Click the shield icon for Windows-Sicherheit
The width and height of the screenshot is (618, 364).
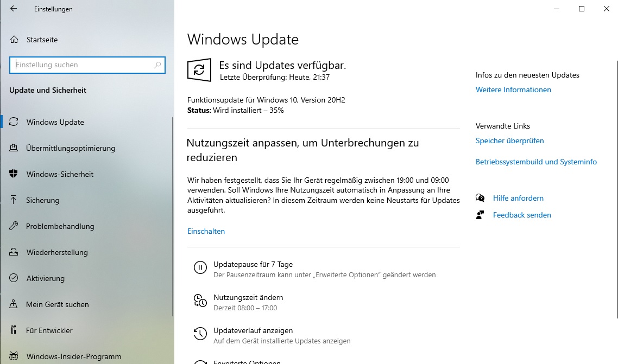(14, 174)
